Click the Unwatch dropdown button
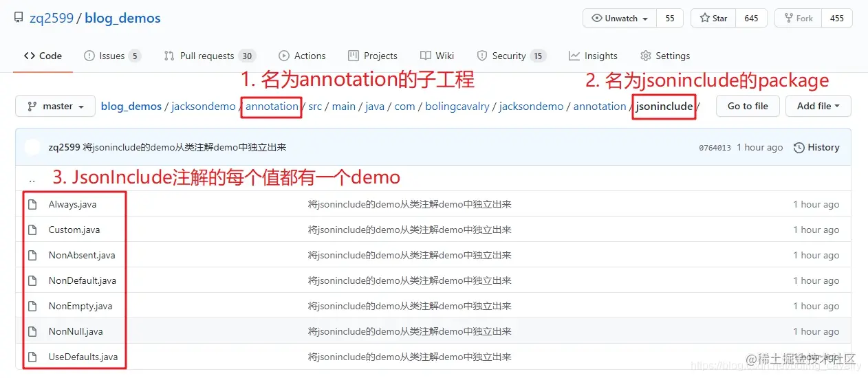 620,19
